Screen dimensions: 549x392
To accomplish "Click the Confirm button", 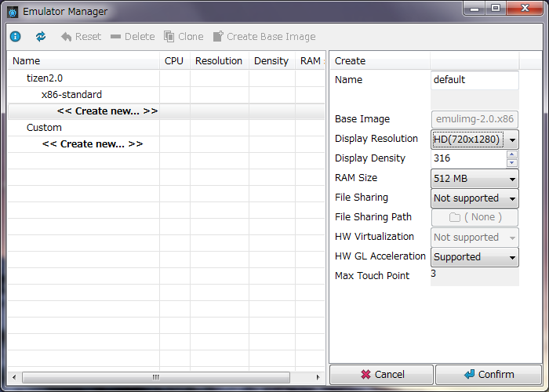I will 489,375.
